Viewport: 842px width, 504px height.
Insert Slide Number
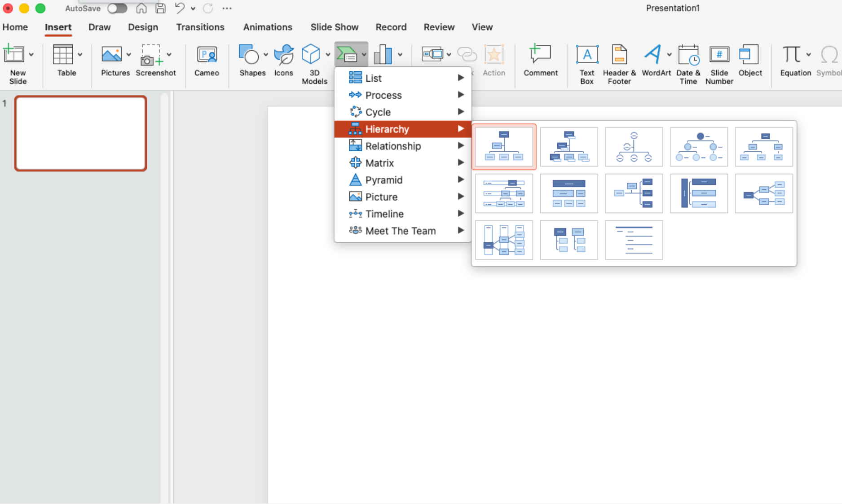coord(719,64)
